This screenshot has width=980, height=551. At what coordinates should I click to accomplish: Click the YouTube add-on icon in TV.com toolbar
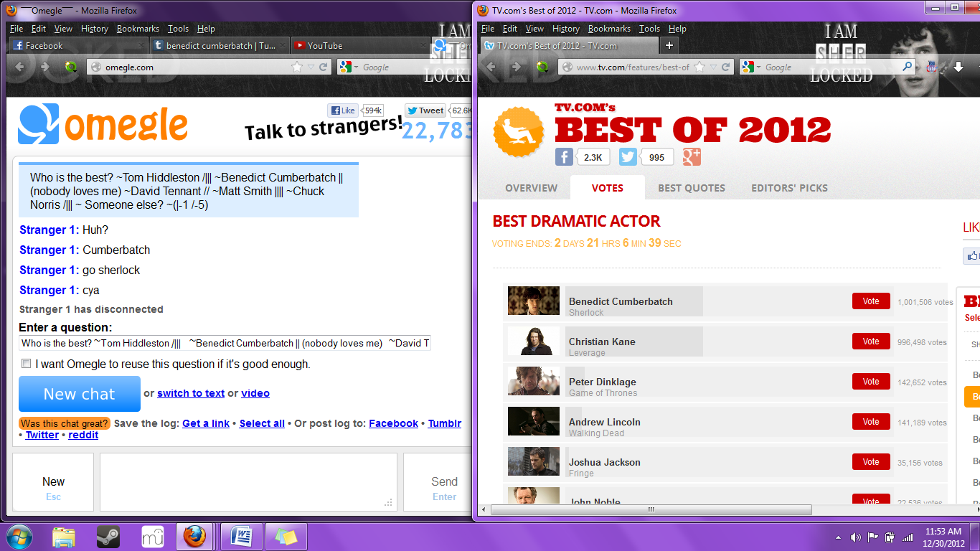(x=933, y=67)
